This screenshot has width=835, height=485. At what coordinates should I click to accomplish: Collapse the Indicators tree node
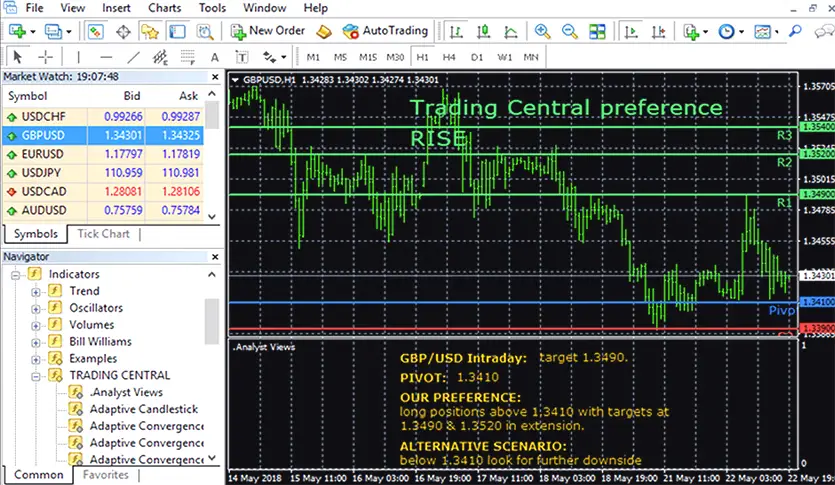point(15,275)
